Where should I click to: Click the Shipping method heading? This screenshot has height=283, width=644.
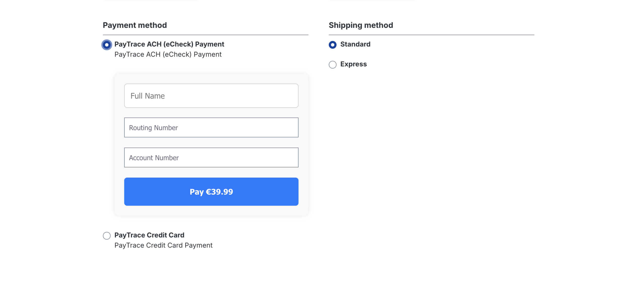point(361,25)
